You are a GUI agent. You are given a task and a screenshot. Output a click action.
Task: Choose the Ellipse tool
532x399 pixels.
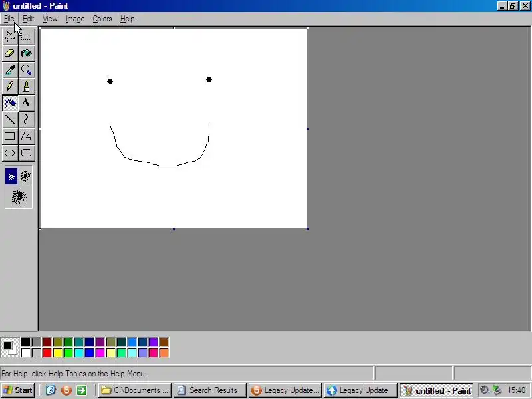(x=10, y=153)
